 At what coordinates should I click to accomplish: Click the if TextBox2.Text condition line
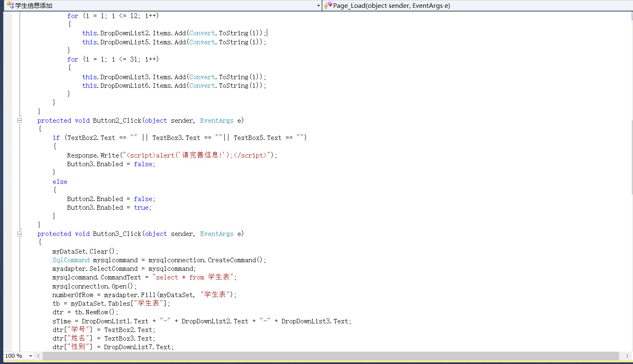point(180,137)
